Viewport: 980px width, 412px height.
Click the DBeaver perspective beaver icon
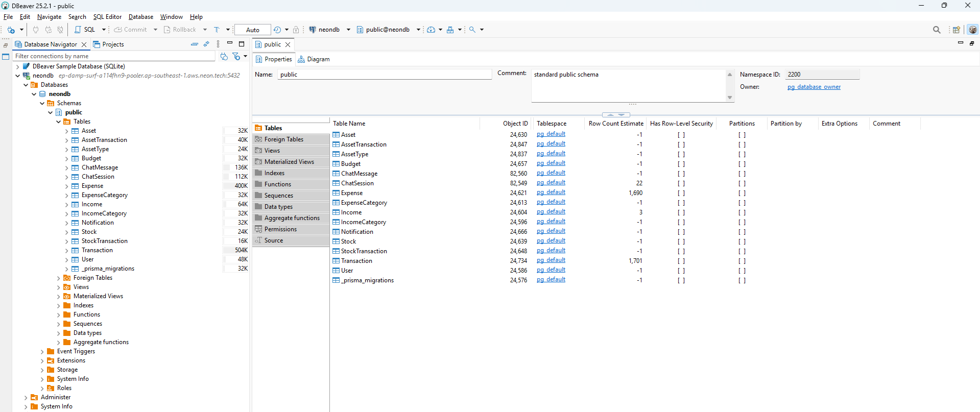[x=972, y=30]
